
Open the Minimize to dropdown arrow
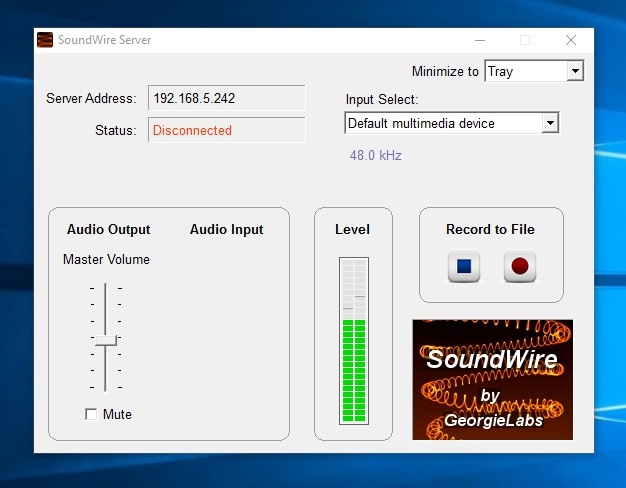pyautogui.click(x=575, y=71)
